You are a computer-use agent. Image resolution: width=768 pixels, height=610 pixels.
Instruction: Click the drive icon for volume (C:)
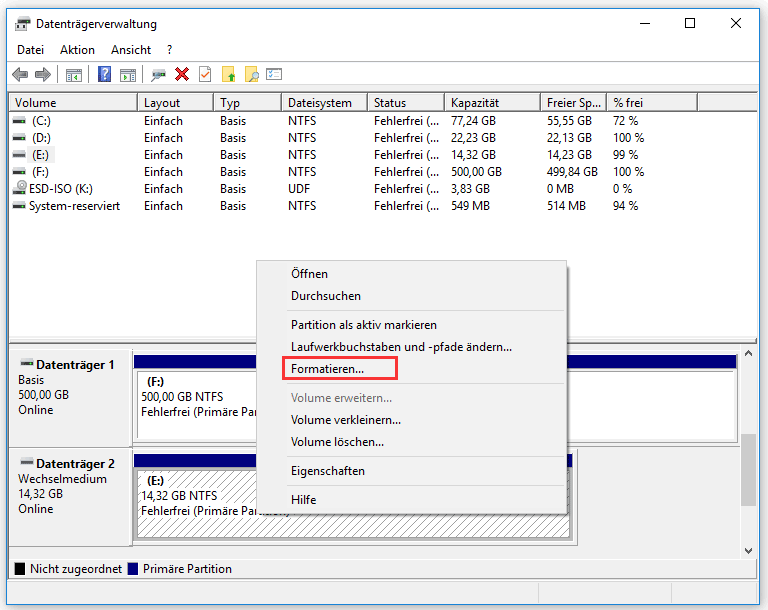19,121
